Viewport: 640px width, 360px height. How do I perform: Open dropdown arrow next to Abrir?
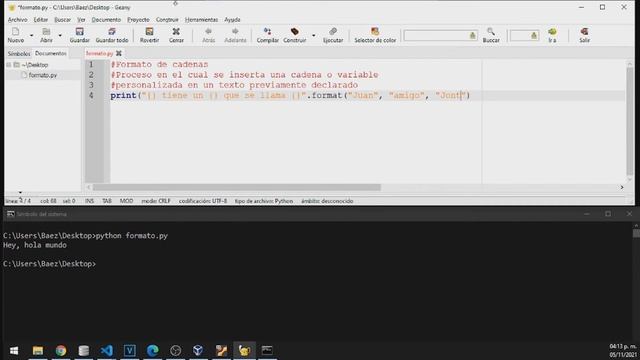point(60,36)
